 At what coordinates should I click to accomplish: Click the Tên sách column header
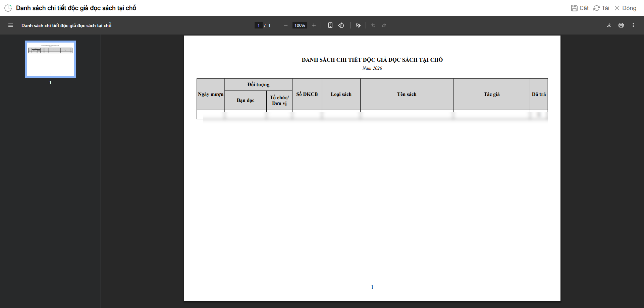click(407, 95)
